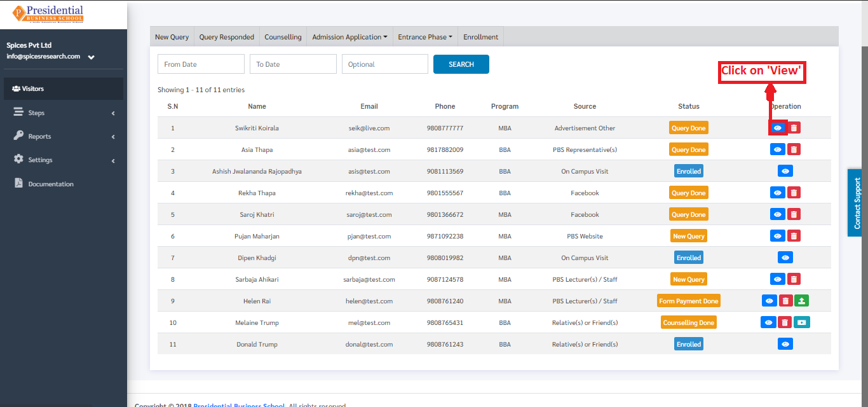The image size is (868, 407).
Task: Delete Asia Thapa's entry
Action: coord(794,149)
